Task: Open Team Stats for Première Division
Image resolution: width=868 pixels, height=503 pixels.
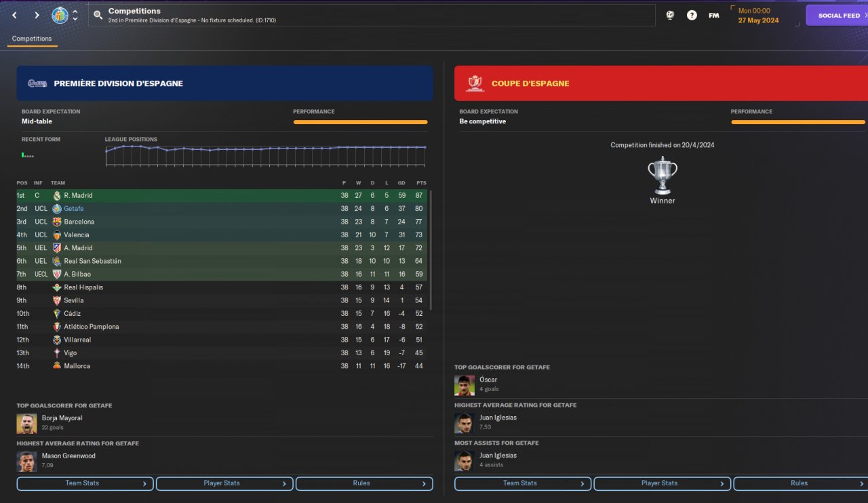Action: point(85,483)
